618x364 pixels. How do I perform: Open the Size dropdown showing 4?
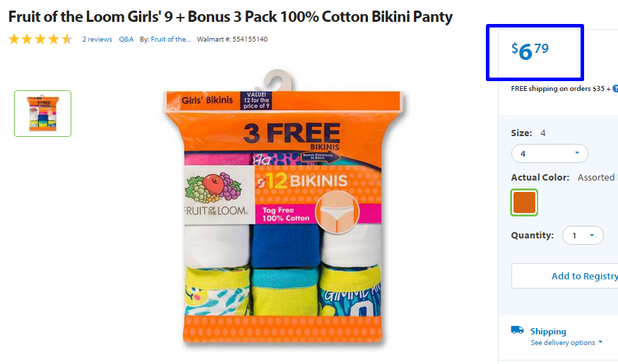point(549,154)
